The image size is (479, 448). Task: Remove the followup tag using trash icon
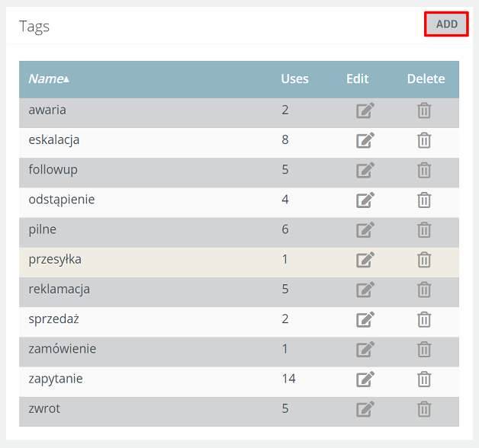point(424,170)
